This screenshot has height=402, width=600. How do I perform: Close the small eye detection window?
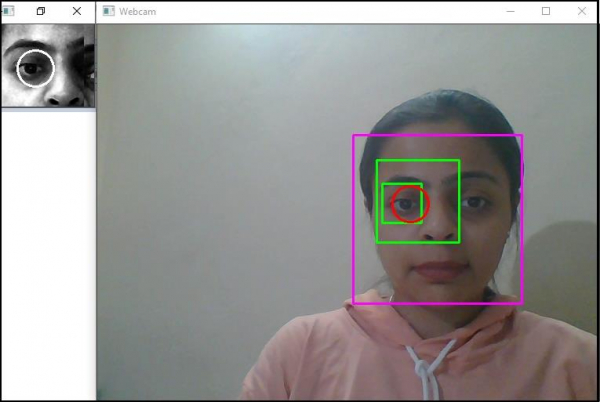(77, 11)
